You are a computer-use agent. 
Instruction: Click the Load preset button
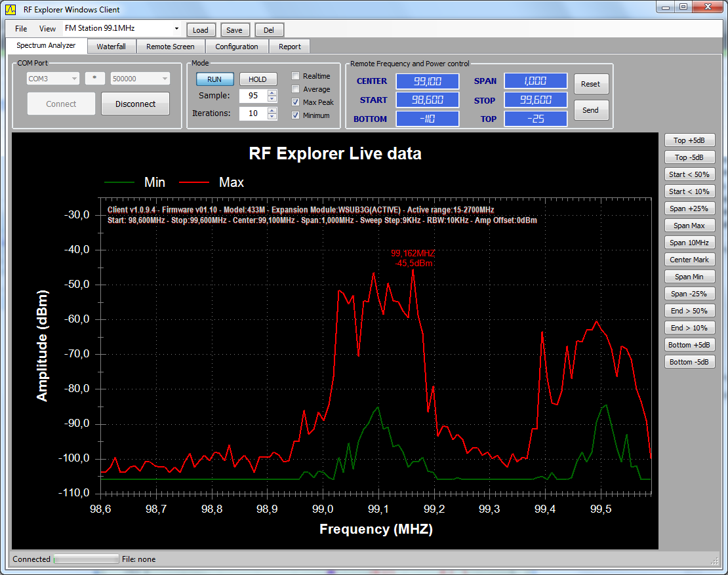(x=201, y=30)
